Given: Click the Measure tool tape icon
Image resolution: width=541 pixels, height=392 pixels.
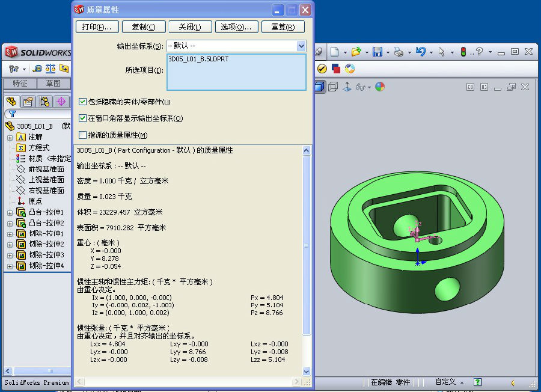Looking at the screenshot, I should pos(37,69).
